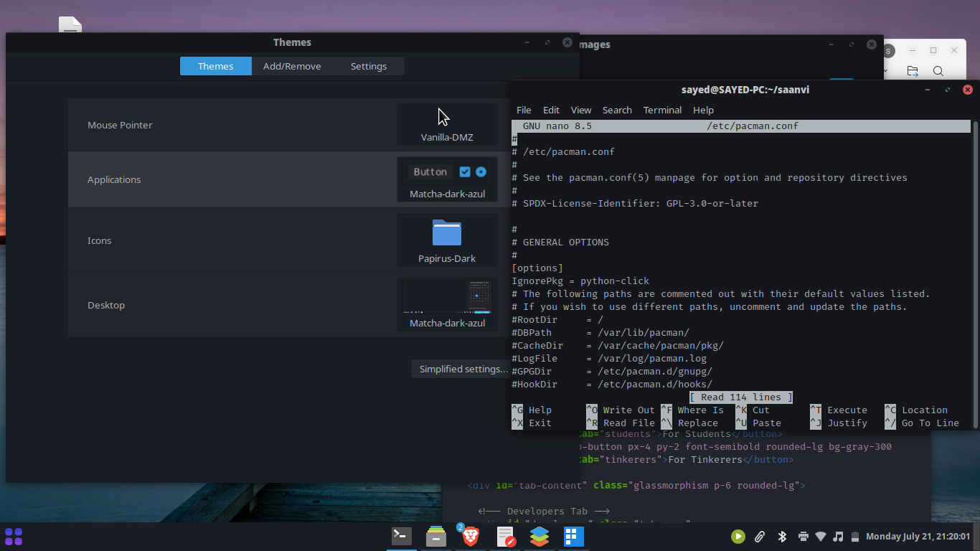The image size is (980, 551).
Task: Click the layered stack app taskbar icon
Action: point(540,536)
